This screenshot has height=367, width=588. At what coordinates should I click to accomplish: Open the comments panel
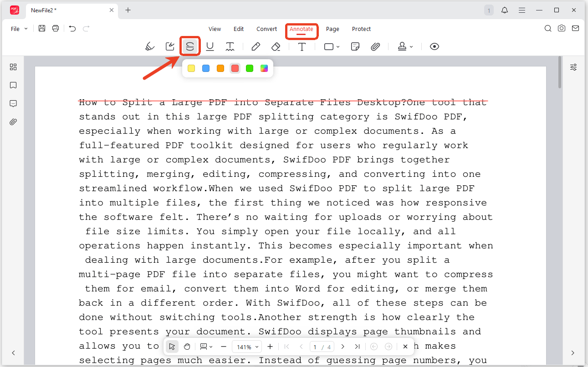point(13,103)
